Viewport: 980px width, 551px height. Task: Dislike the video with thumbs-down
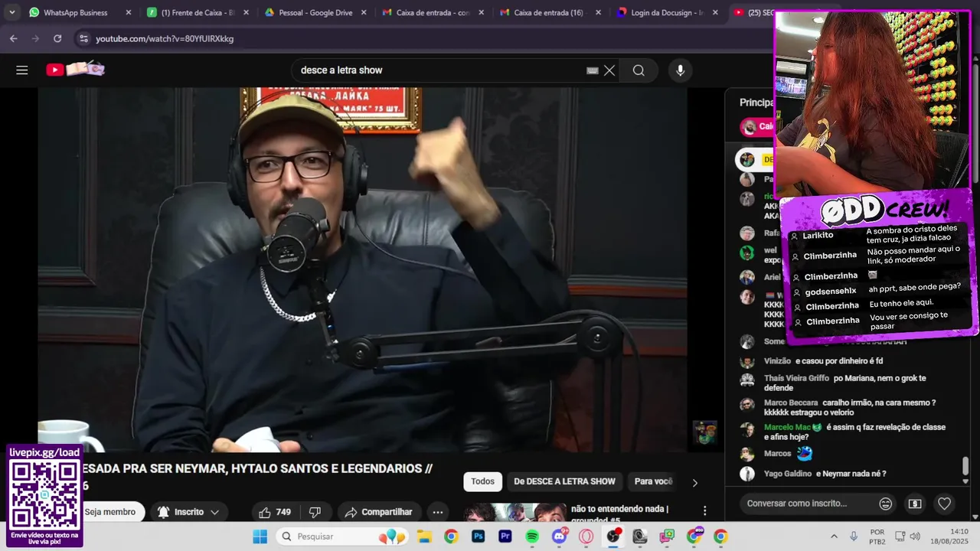(x=315, y=512)
